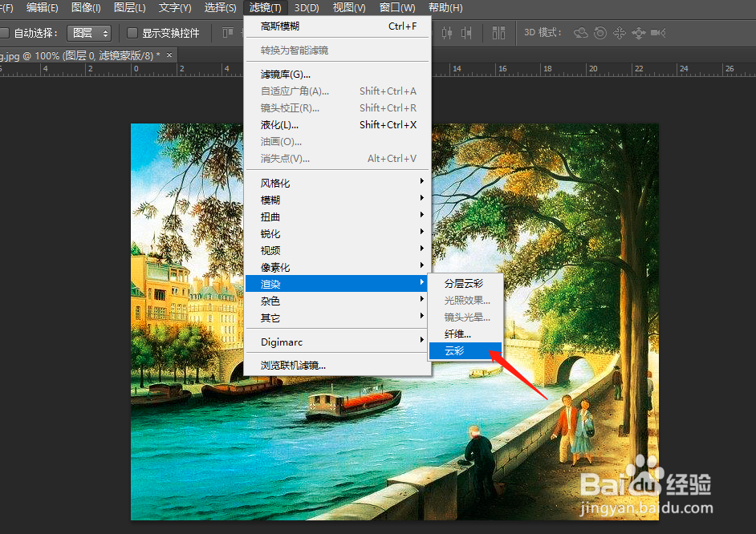Expand the 其它 filter submenu
The height and width of the screenshot is (534, 756).
click(337, 318)
